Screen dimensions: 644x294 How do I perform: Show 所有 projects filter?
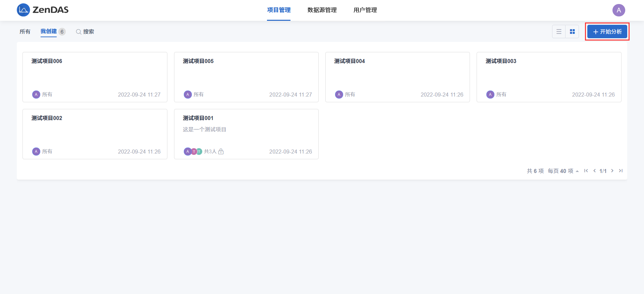pos(25,32)
